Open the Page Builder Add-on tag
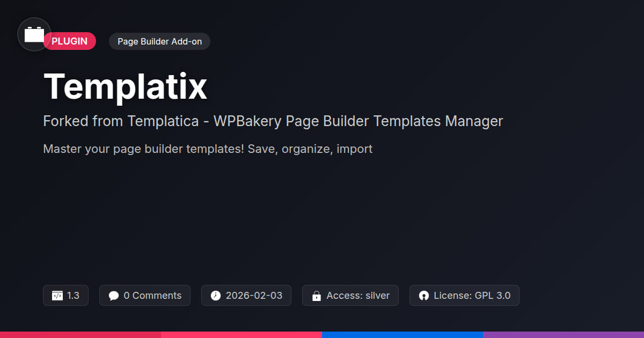 click(x=159, y=41)
